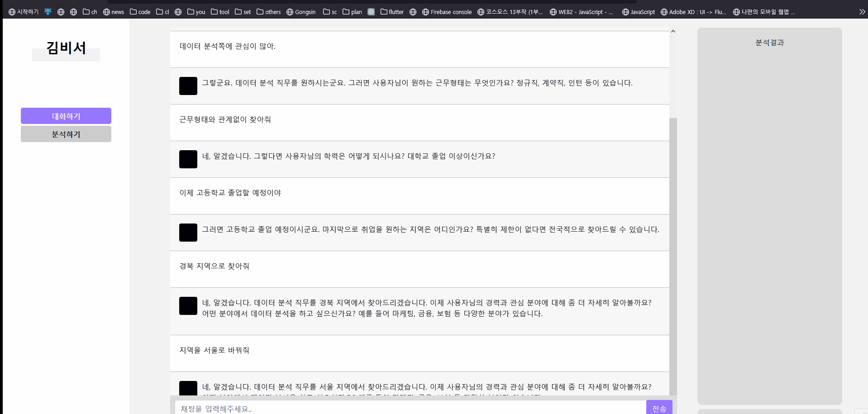868x414 pixels.
Task: Open the Adobe XD bookmark
Action: point(693,12)
